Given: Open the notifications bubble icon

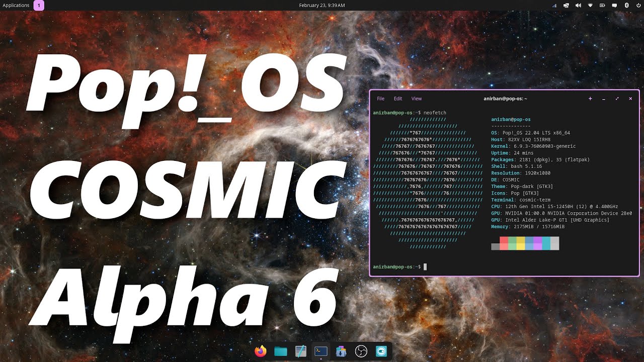Looking at the screenshot, I should [x=615, y=6].
